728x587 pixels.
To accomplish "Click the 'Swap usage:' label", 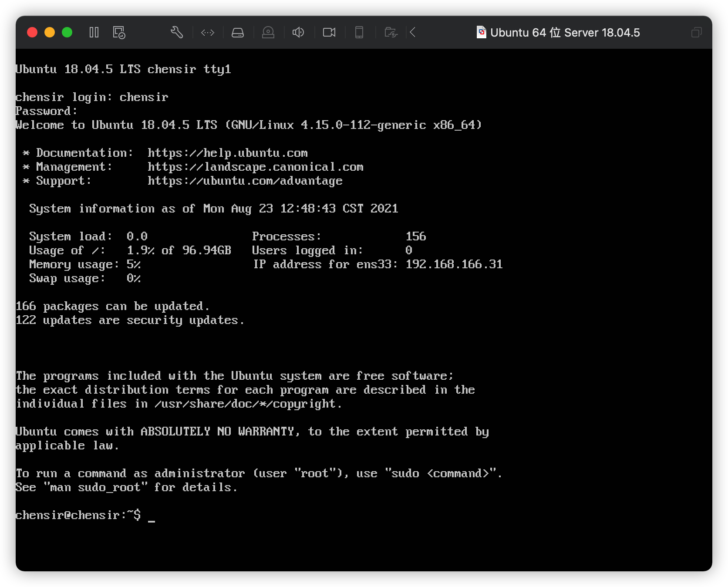I will [x=67, y=279].
